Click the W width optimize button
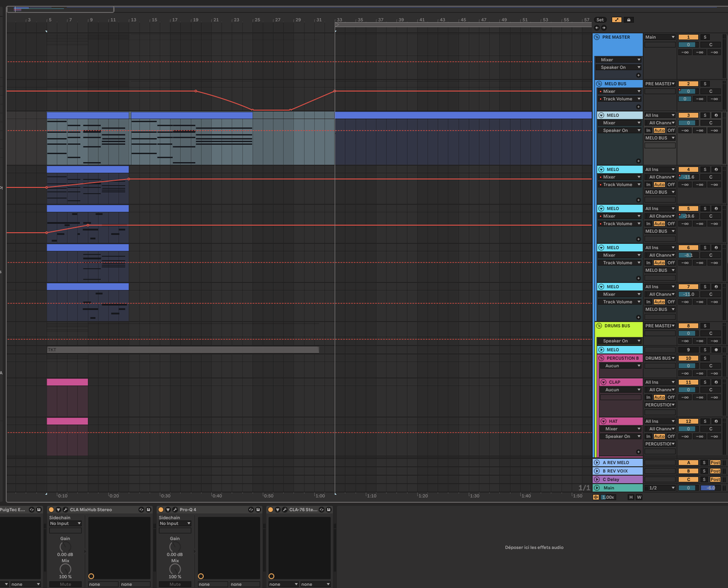 coord(639,497)
